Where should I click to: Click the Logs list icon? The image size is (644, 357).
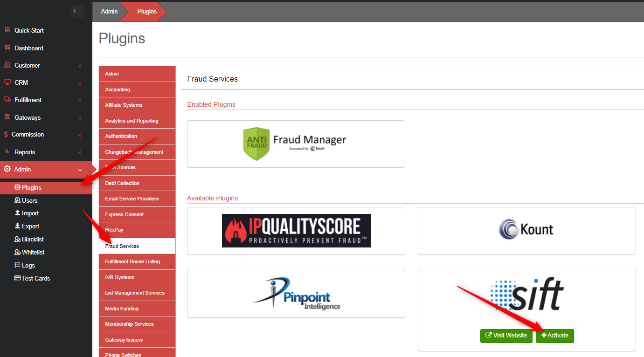click(17, 265)
